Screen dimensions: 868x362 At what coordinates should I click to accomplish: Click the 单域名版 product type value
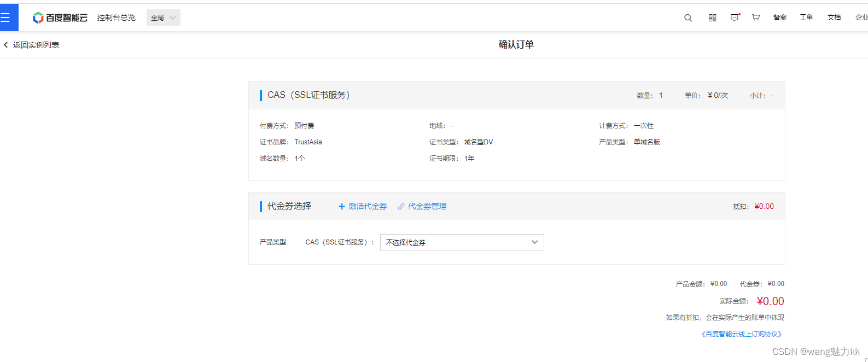click(647, 142)
